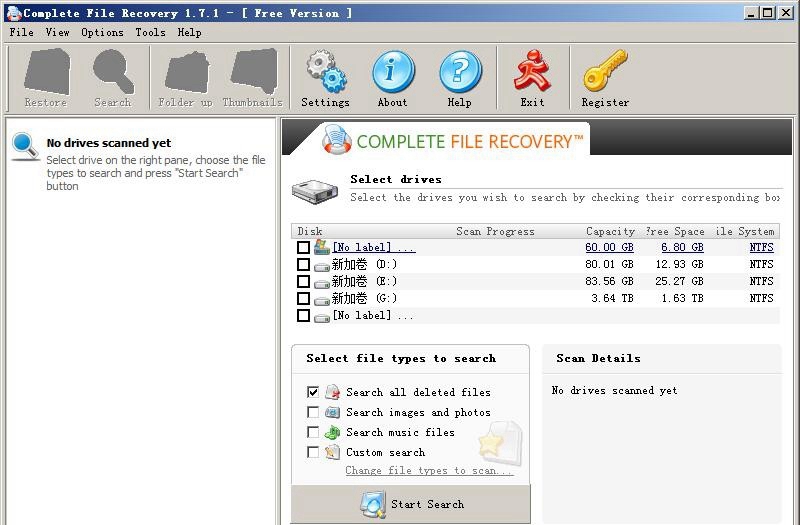Click the 3.64 TB capacity value

612,298
